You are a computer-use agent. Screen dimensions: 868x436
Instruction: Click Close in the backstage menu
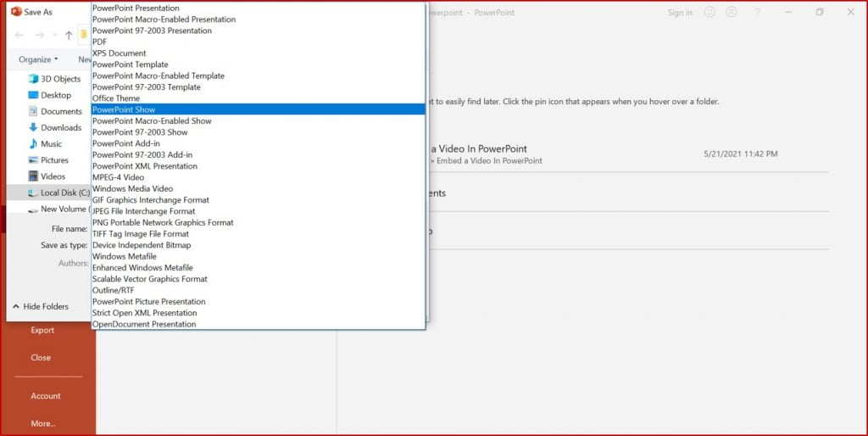coord(41,357)
